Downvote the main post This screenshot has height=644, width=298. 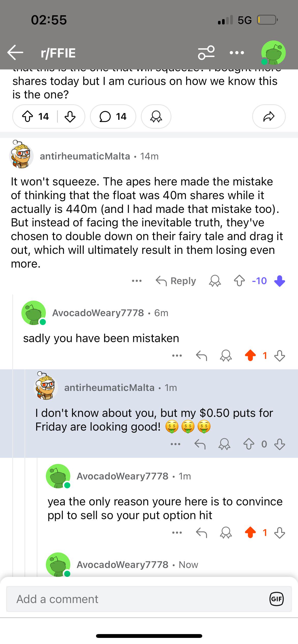tap(70, 116)
